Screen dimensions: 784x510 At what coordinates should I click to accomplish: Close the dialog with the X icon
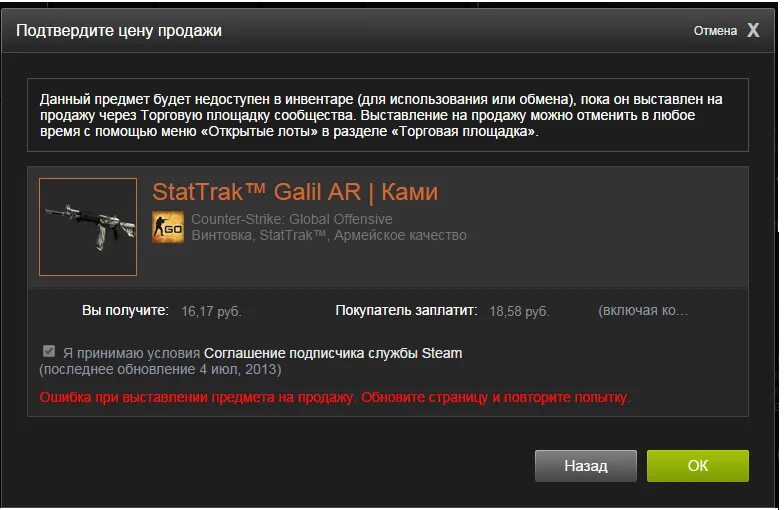point(753,30)
